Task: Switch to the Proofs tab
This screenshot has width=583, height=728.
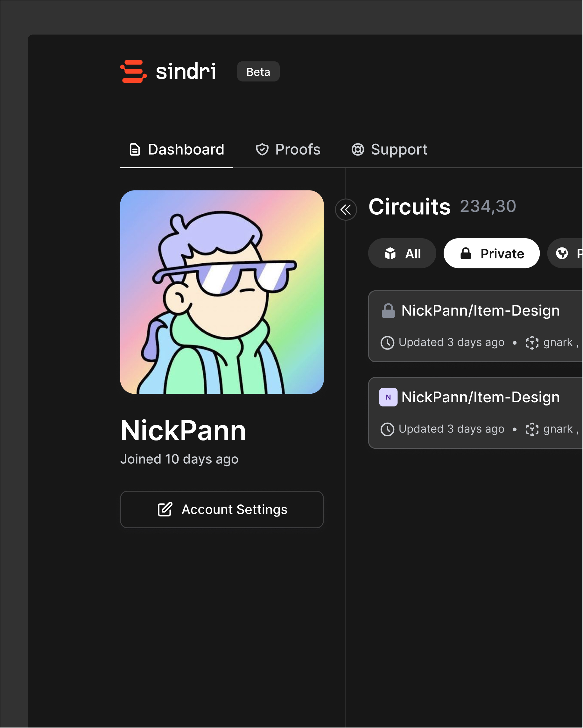Action: pos(288,149)
